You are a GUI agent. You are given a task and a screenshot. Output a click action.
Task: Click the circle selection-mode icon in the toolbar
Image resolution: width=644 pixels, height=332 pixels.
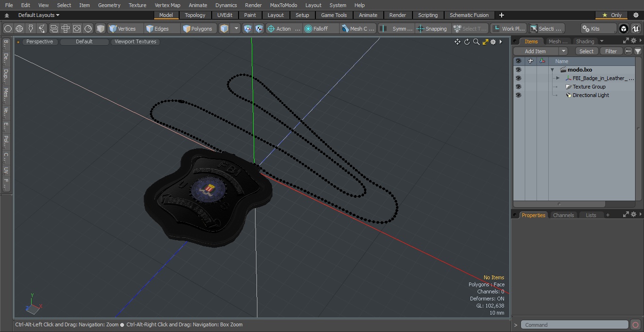tap(8, 29)
